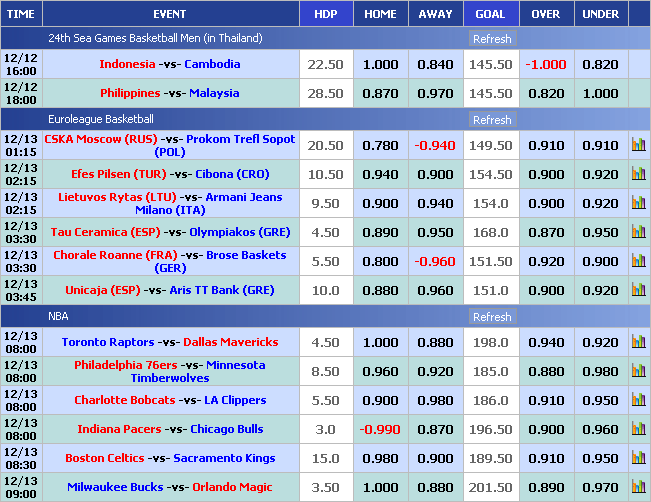Open chart icon for Unicaja match

[638, 290]
